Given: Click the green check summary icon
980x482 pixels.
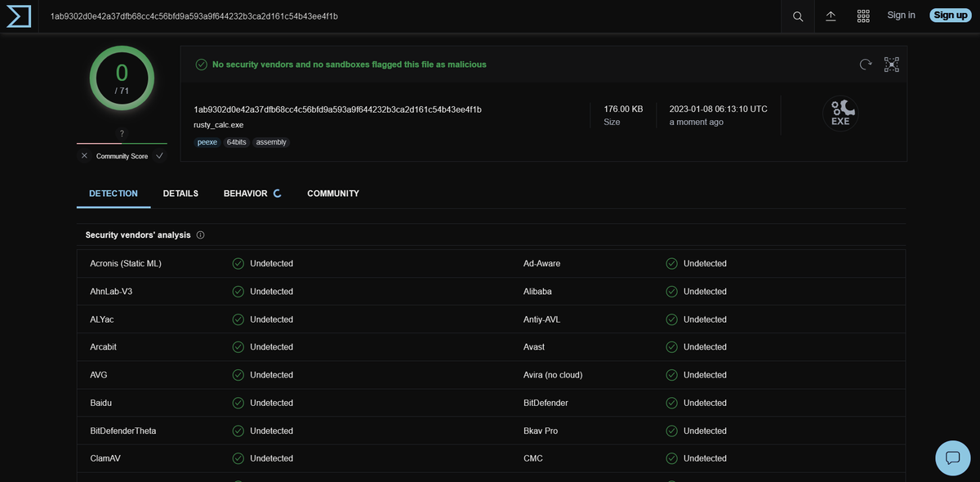Looking at the screenshot, I should [x=201, y=65].
